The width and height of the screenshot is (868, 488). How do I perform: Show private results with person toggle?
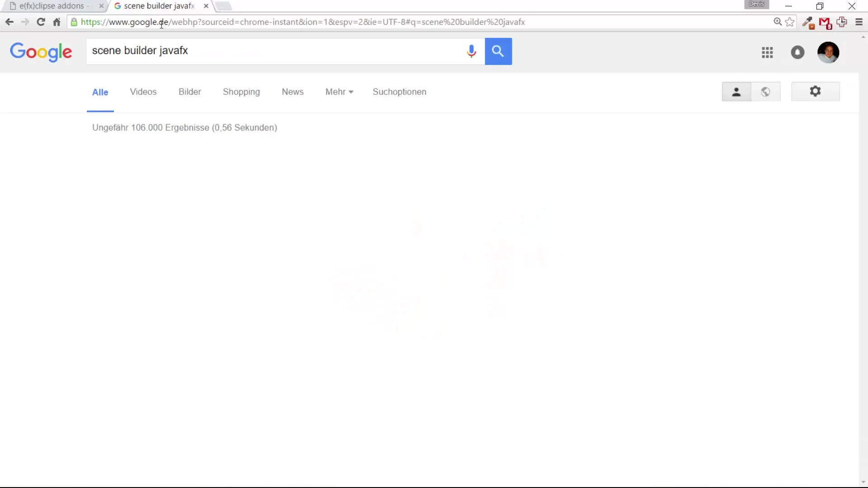[x=736, y=92]
